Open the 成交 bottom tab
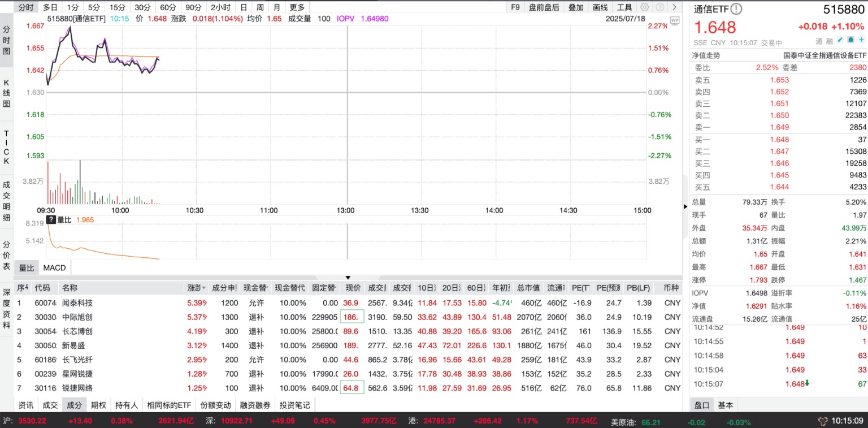This screenshot has width=868, height=428. [50, 405]
